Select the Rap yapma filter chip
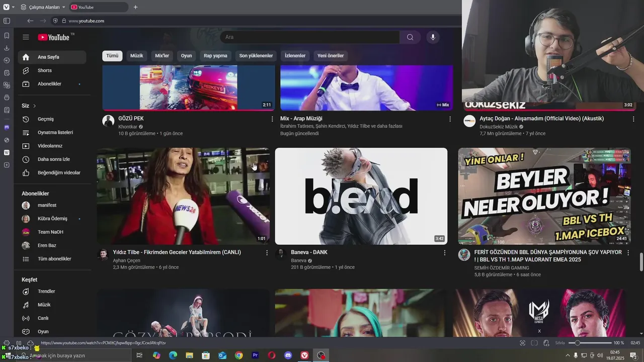644x362 pixels. (x=215, y=56)
